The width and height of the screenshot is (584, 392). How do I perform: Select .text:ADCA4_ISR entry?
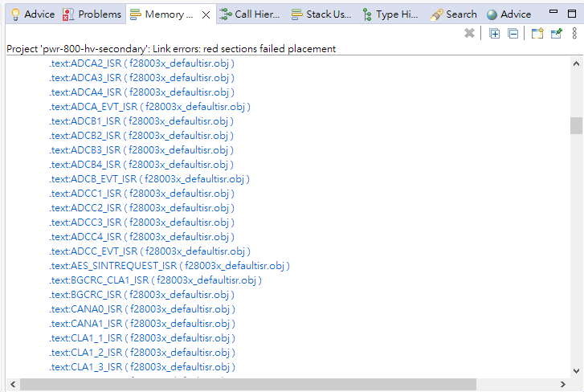pyautogui.click(x=141, y=92)
